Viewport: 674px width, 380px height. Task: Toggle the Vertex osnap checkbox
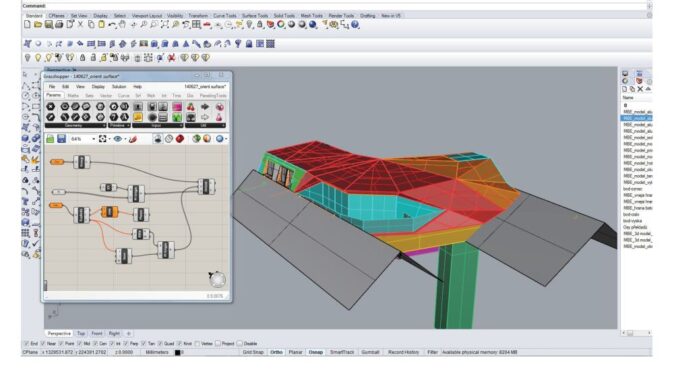(x=197, y=343)
